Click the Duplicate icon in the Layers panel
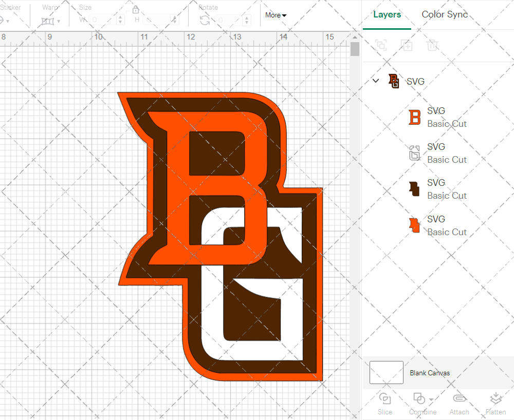The width and height of the screenshot is (514, 420). point(407,45)
